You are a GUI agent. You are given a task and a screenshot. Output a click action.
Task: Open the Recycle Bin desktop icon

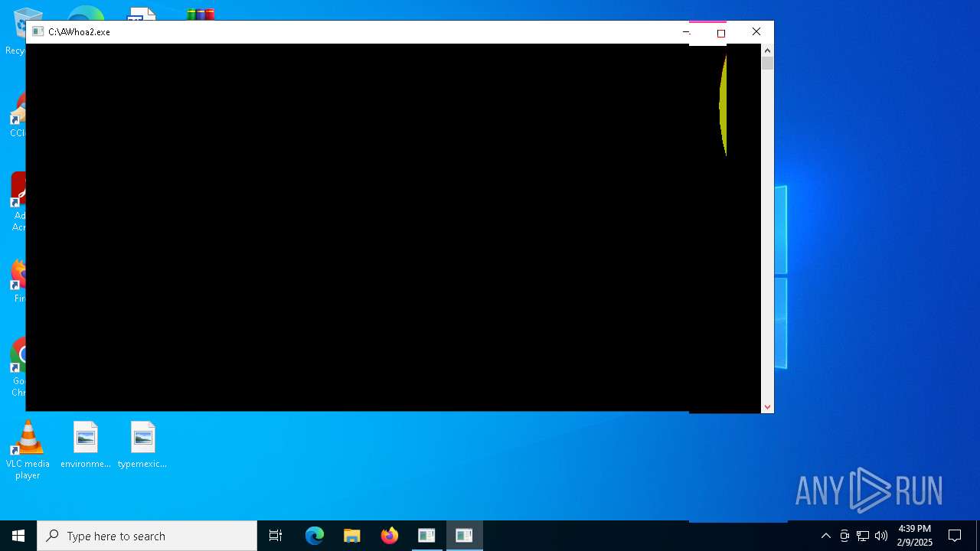pyautogui.click(x=15, y=32)
